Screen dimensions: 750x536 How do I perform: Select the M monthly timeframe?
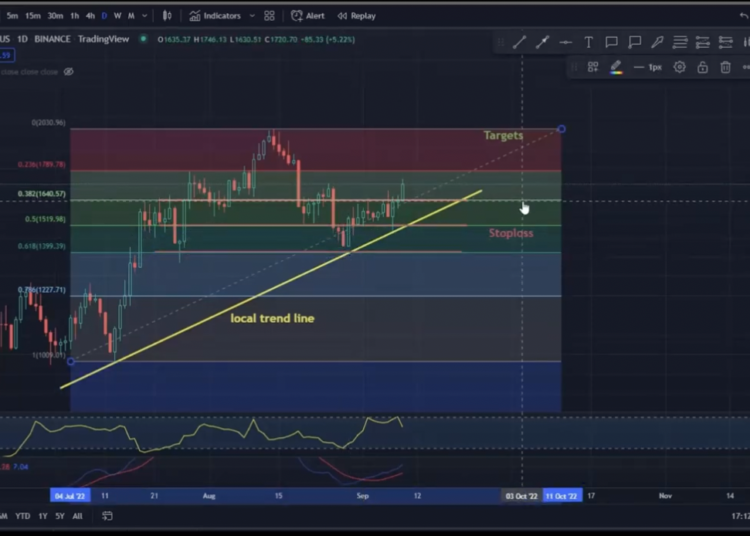pyautogui.click(x=131, y=16)
